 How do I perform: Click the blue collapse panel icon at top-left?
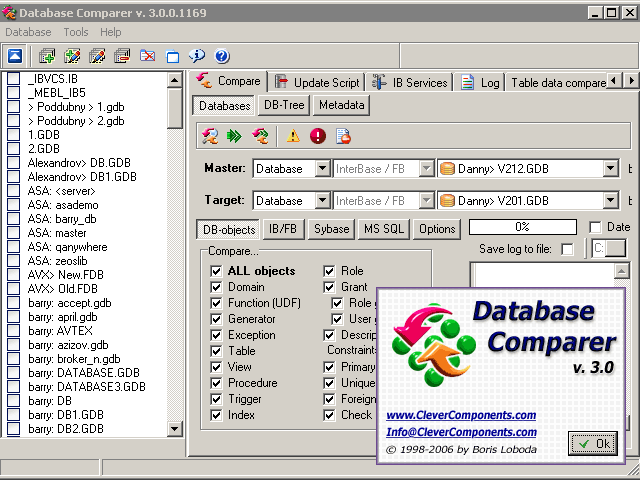(x=14, y=56)
